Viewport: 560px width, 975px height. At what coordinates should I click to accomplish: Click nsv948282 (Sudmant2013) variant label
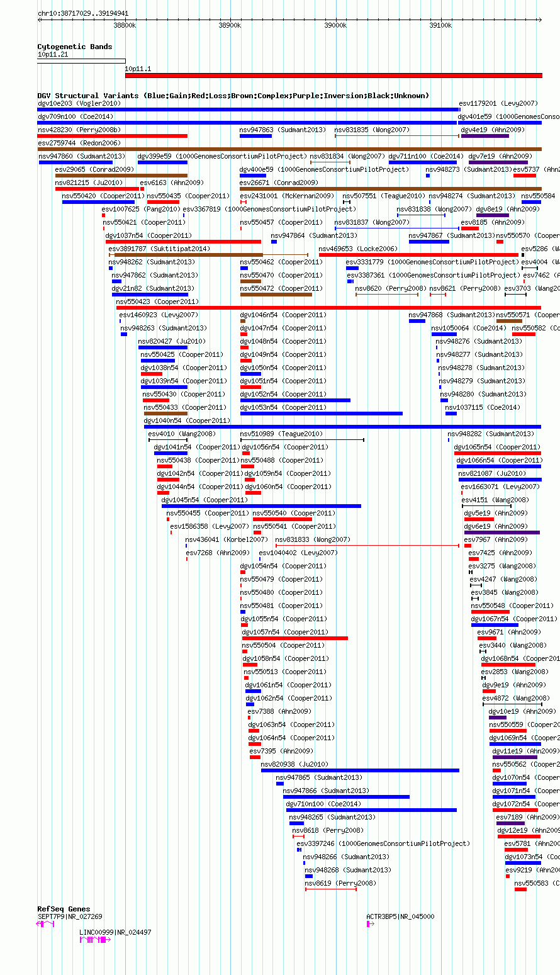pos(491,434)
